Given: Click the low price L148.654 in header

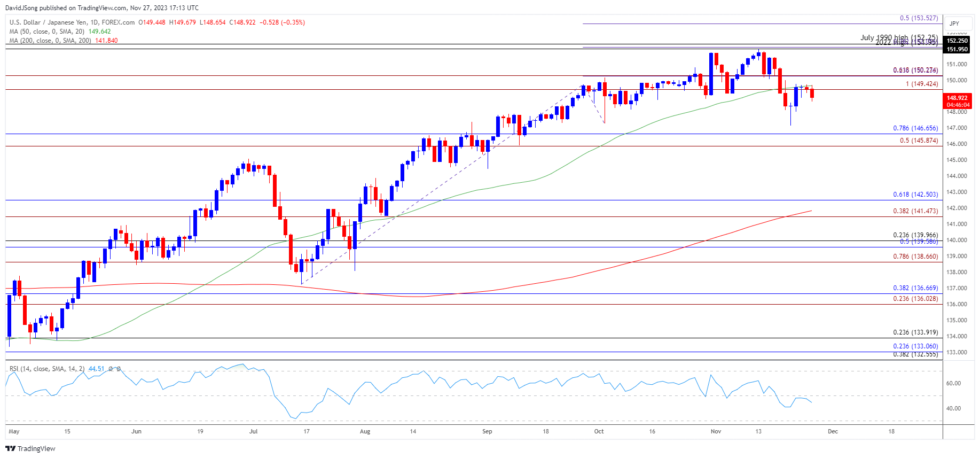Looking at the screenshot, I should (x=213, y=22).
